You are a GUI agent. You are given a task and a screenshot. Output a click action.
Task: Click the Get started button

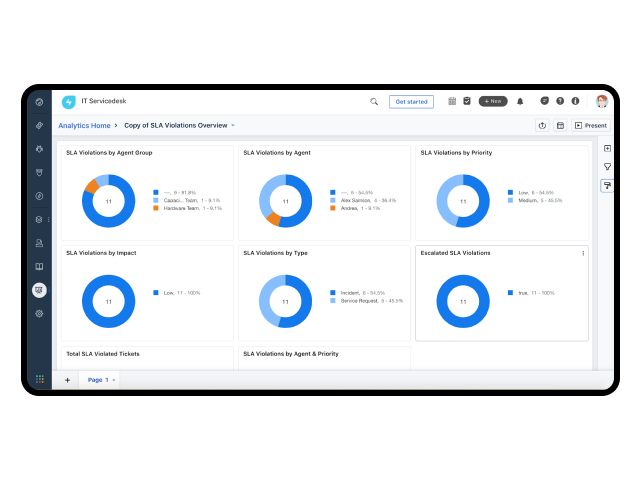click(x=411, y=102)
